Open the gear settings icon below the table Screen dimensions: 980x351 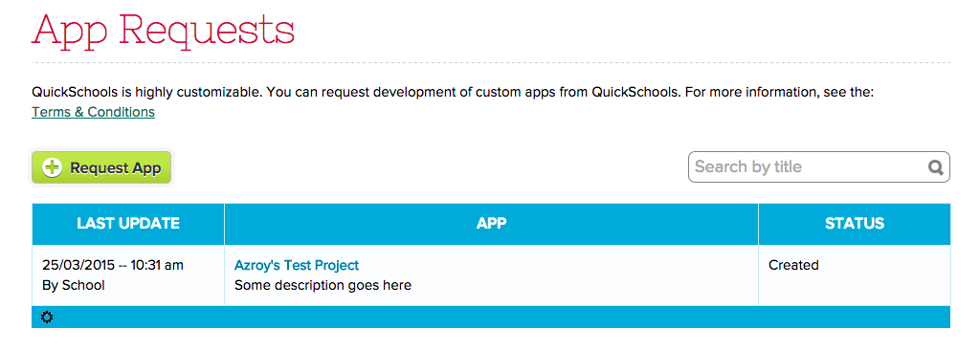point(47,318)
